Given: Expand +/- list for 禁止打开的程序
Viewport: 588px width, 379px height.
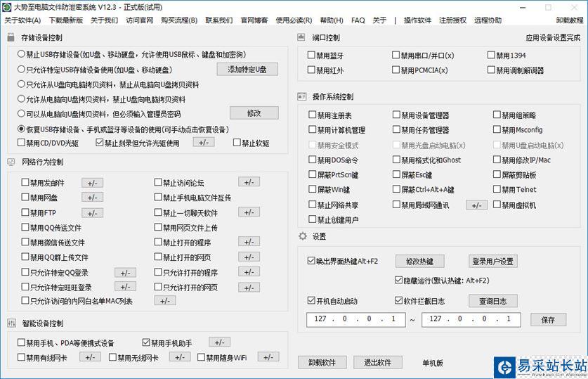Looking at the screenshot, I should pyautogui.click(x=249, y=242).
